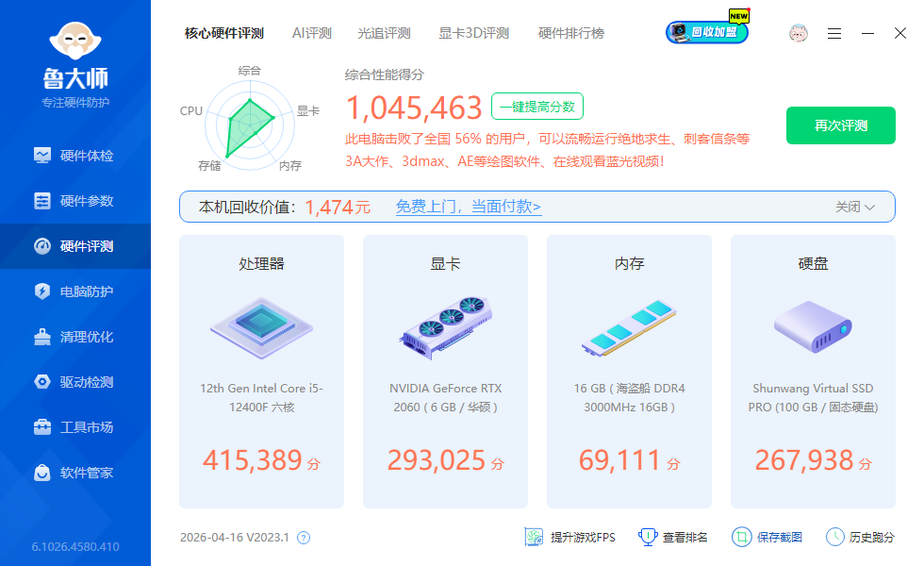Switch to 显卡3D评测 tab
Screen dimensions: 924x566
(x=473, y=33)
